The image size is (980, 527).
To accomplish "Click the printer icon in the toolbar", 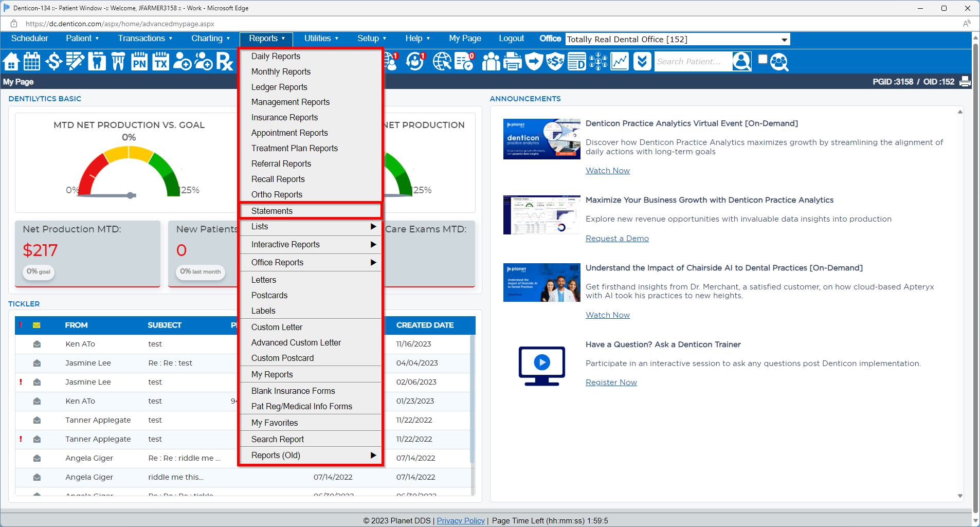I will point(512,61).
